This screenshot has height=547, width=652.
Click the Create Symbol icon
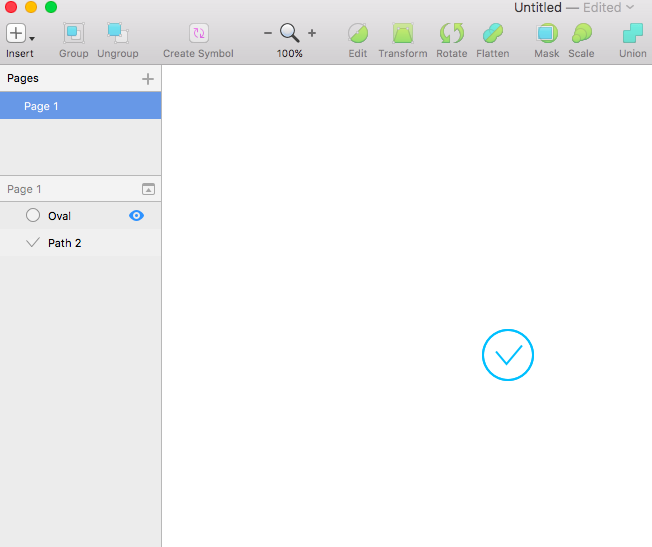click(x=198, y=33)
